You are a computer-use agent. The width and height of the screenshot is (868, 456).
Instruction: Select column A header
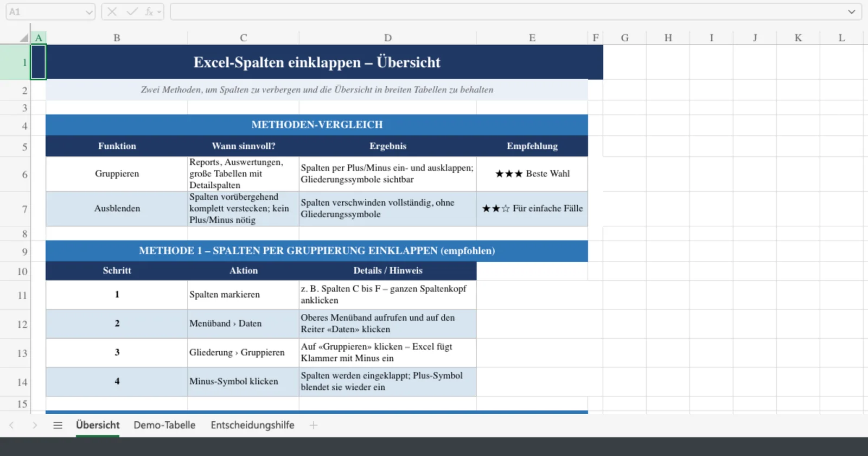coord(39,37)
